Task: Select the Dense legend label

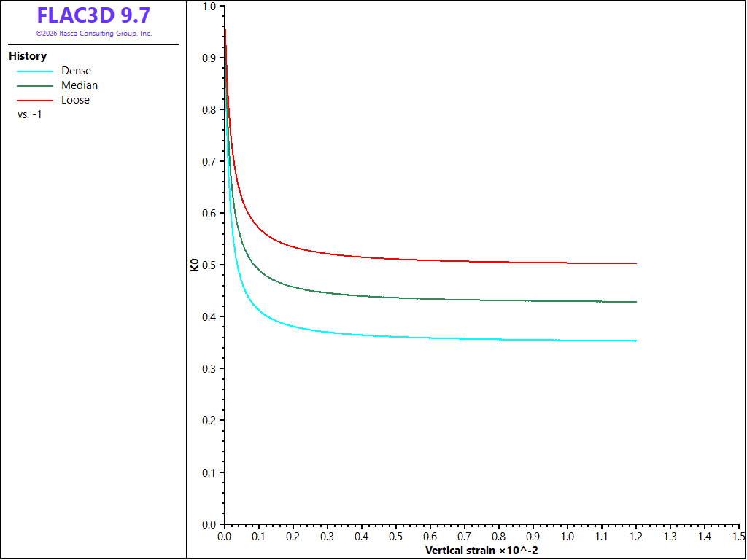Action: click(x=76, y=71)
